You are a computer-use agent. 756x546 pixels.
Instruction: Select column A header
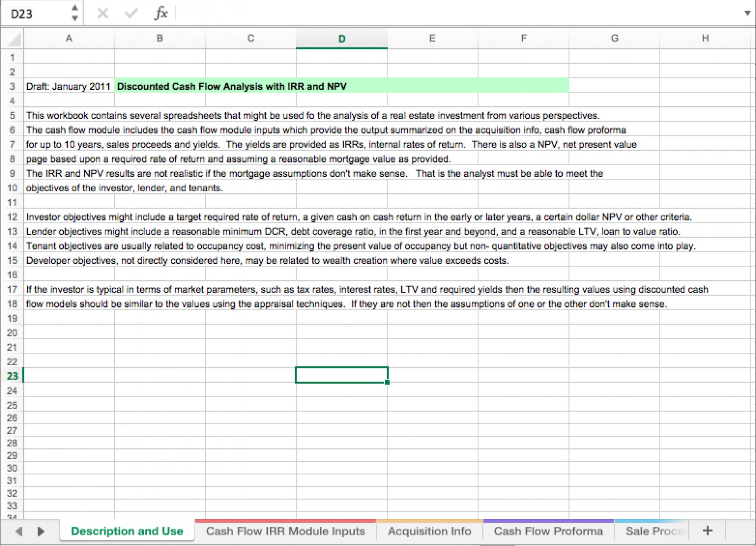[69, 39]
